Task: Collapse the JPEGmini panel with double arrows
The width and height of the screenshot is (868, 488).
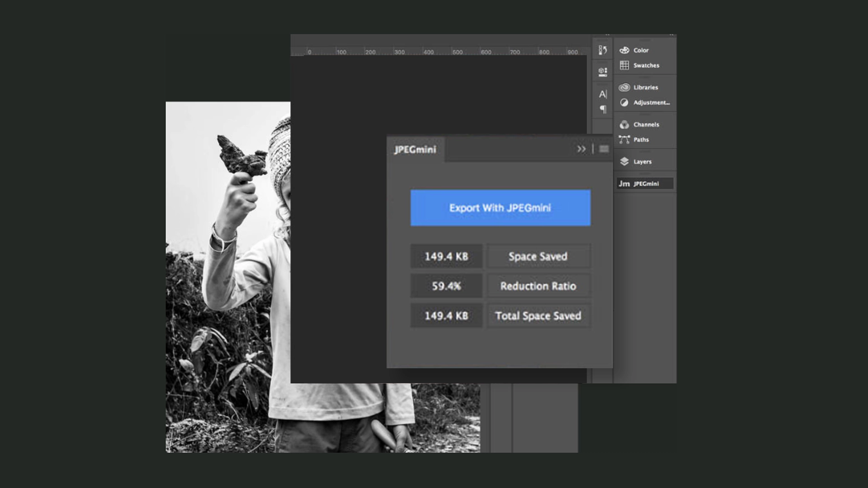Action: [x=581, y=149]
